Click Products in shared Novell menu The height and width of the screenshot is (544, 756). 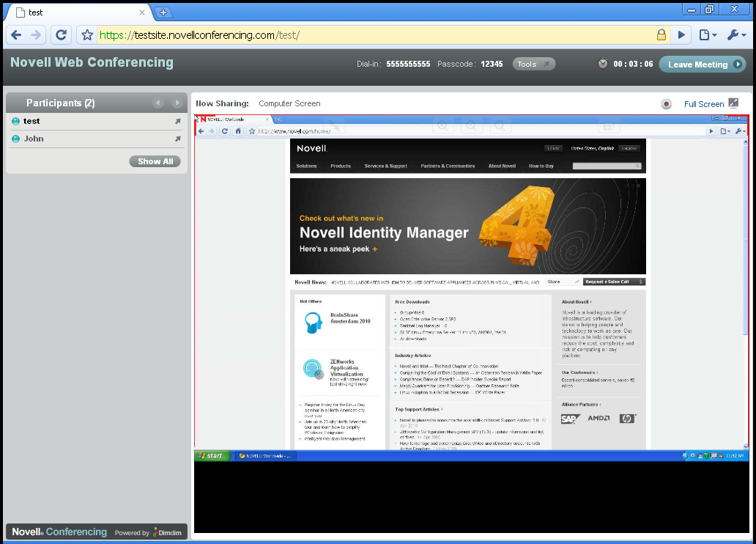(x=341, y=166)
